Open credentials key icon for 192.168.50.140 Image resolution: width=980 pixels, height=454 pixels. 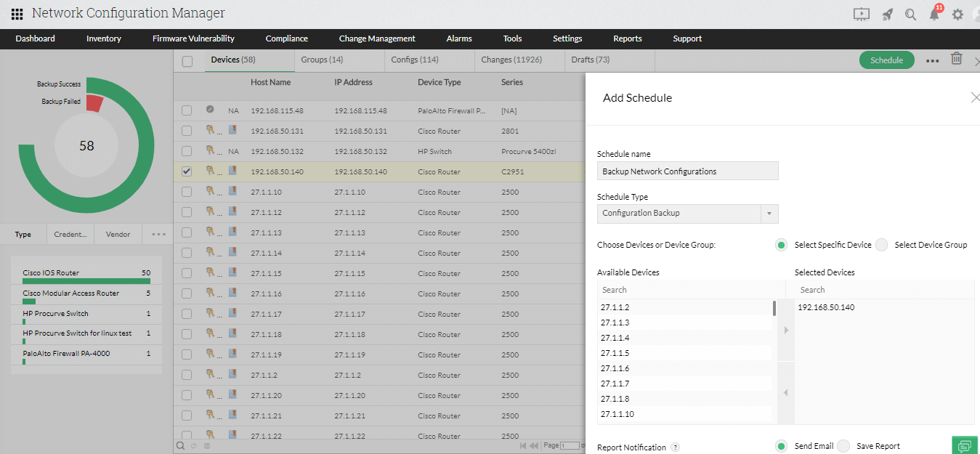click(x=209, y=171)
